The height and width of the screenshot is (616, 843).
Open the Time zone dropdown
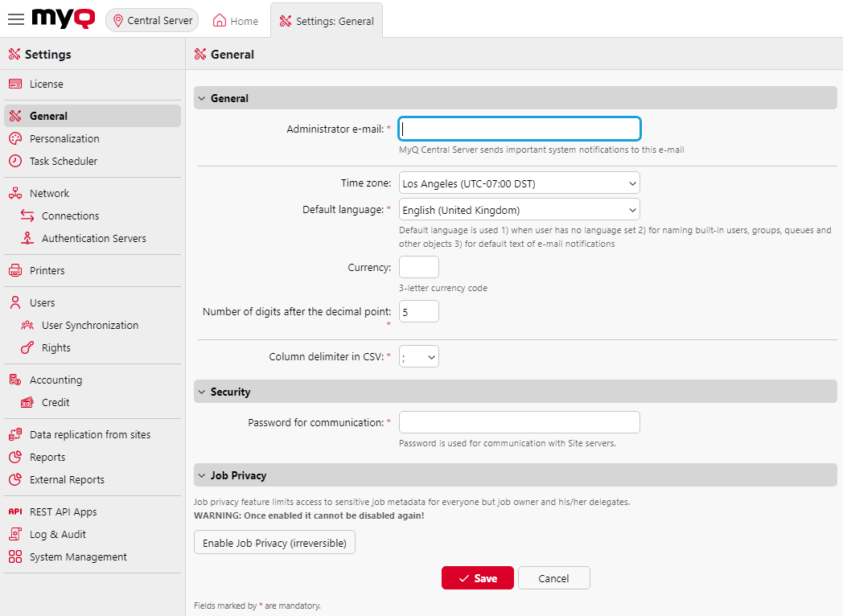(x=519, y=183)
